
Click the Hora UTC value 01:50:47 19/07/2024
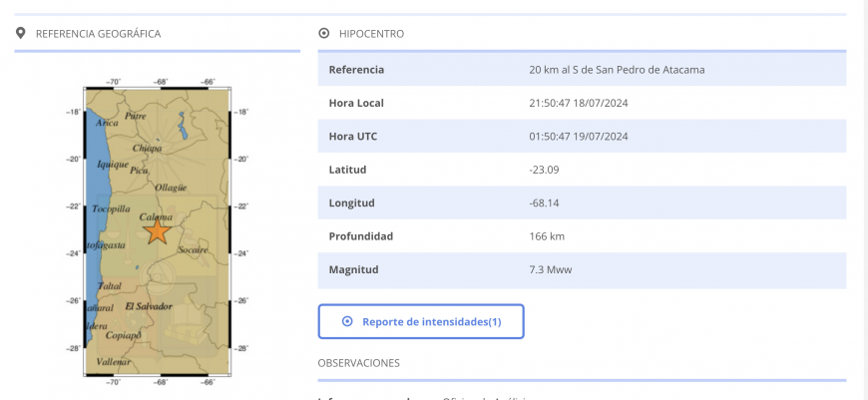coord(578,137)
